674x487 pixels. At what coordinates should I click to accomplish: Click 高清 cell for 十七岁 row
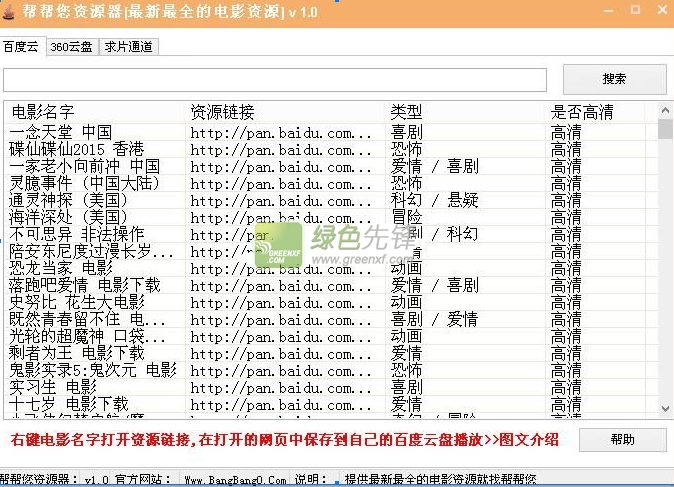(x=566, y=404)
